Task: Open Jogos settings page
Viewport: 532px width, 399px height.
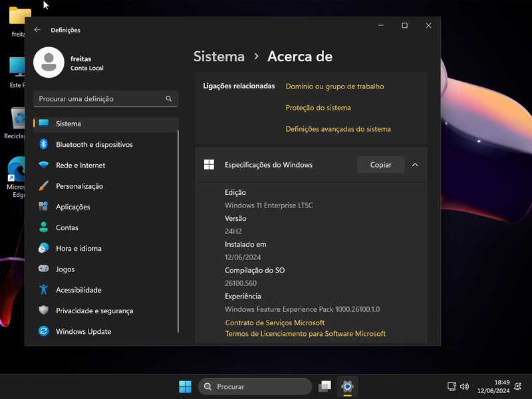Action: coord(106,269)
